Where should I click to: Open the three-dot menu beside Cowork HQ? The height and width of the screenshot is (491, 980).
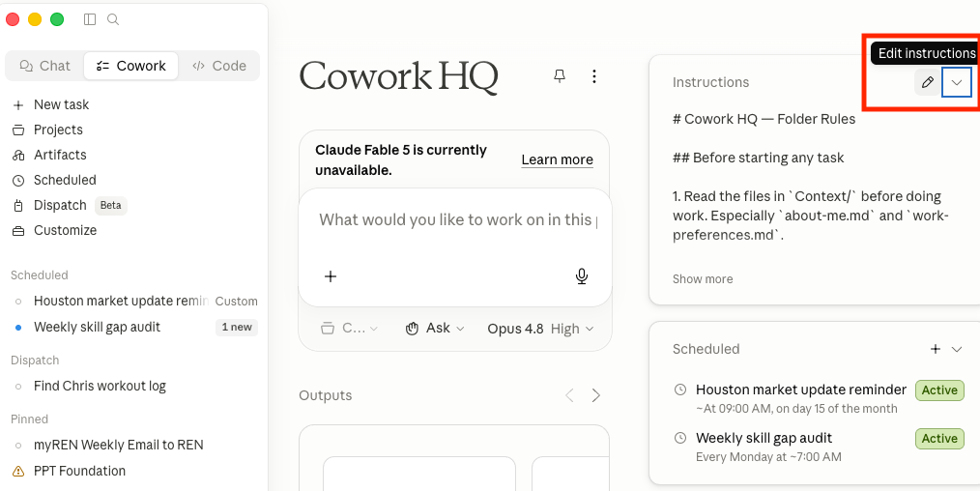(593, 76)
